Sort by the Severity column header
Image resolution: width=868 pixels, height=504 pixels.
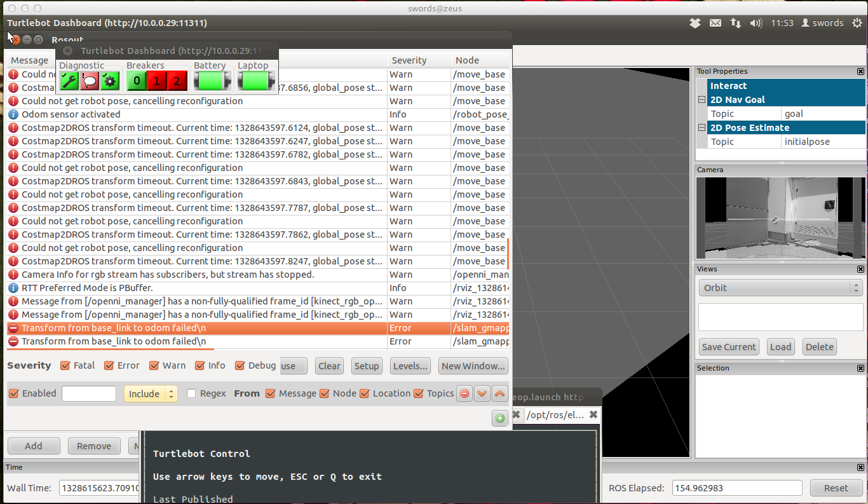coord(409,60)
